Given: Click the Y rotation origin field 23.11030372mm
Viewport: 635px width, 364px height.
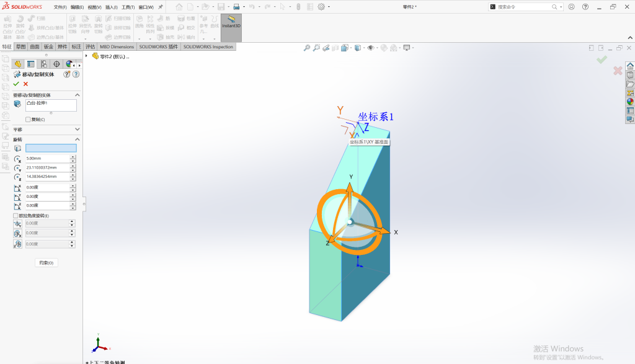Looking at the screenshot, I should [x=48, y=167].
